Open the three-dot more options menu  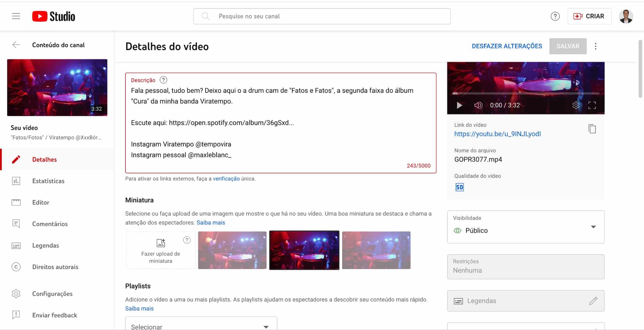tap(596, 46)
